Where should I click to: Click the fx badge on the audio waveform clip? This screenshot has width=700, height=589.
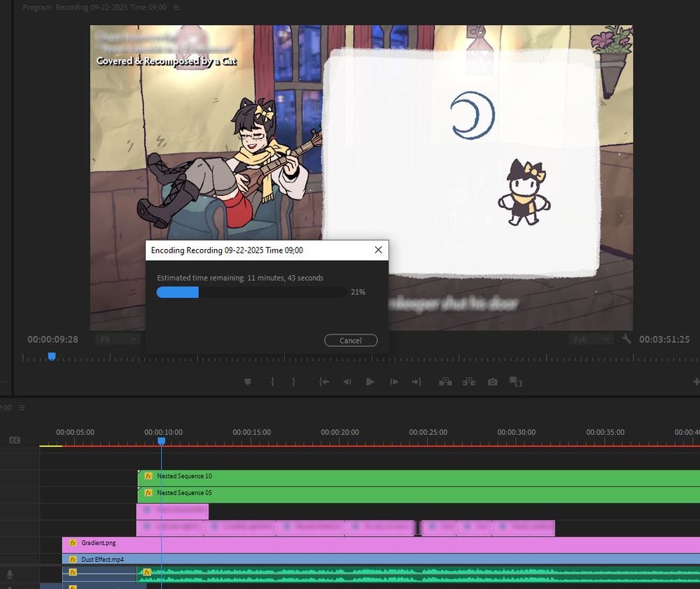pyautogui.click(x=147, y=572)
